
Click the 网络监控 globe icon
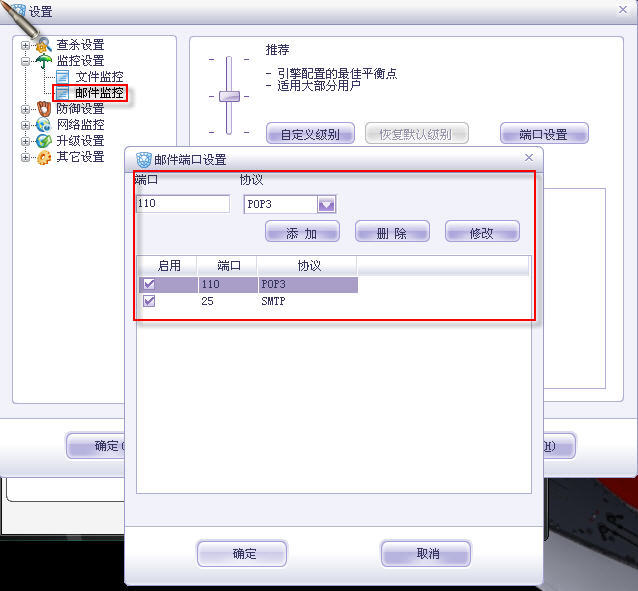(x=44, y=125)
